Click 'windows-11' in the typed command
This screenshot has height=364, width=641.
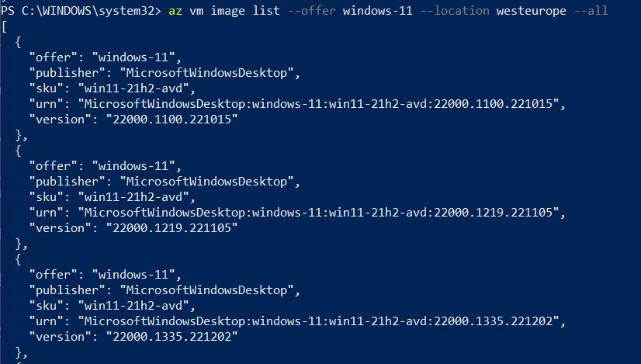click(378, 11)
